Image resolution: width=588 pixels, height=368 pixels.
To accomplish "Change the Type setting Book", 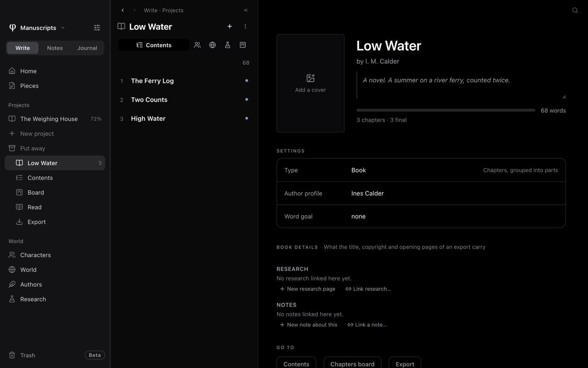I will 421,170.
